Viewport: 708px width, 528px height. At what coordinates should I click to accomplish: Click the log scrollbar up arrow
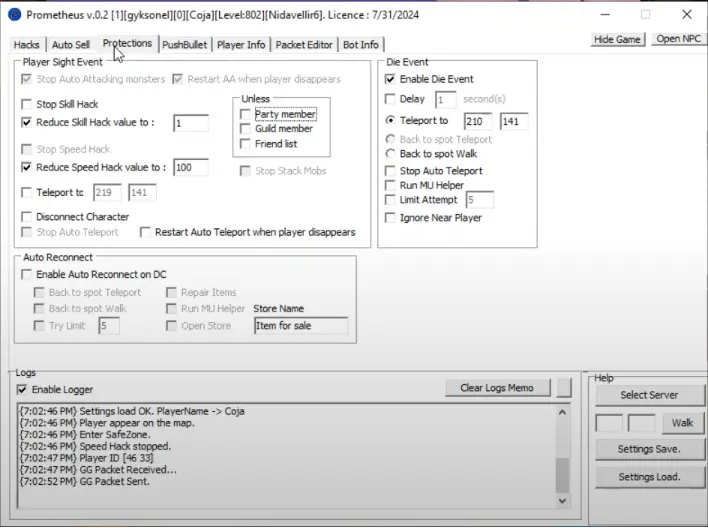click(562, 412)
